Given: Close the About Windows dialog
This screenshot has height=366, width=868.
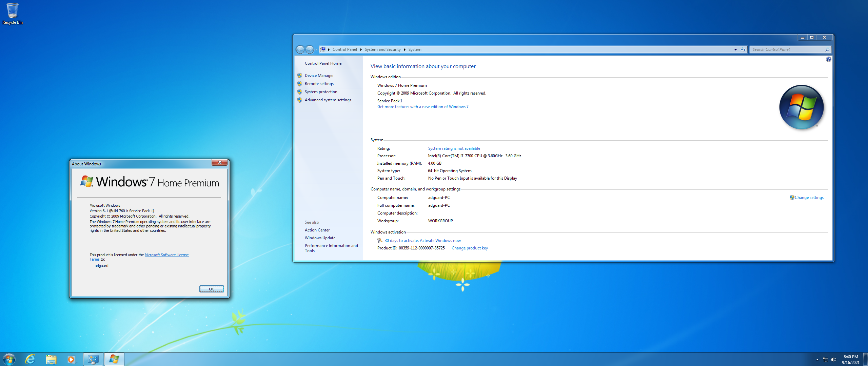Looking at the screenshot, I should click(219, 163).
